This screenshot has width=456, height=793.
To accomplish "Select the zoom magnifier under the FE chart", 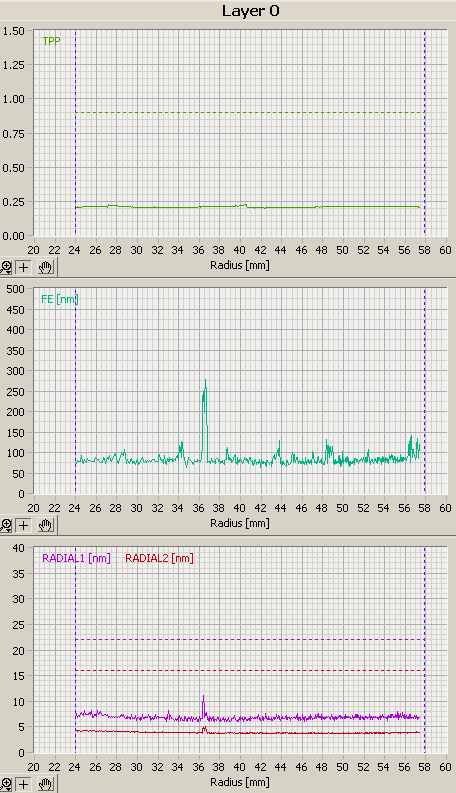I will 7,525.
